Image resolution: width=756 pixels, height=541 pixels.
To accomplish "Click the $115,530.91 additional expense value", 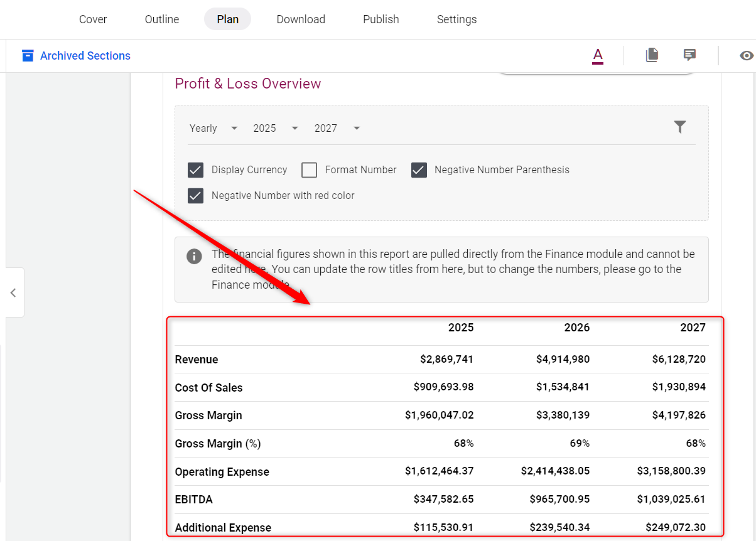I will tap(444, 528).
